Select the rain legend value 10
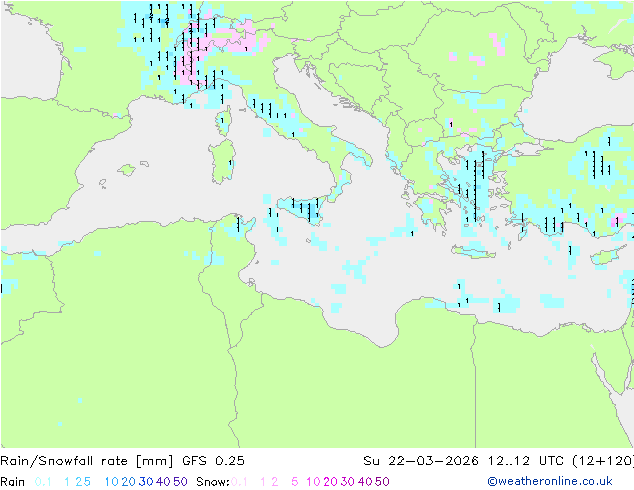Image resolution: width=634 pixels, height=490 pixels. coord(111,482)
